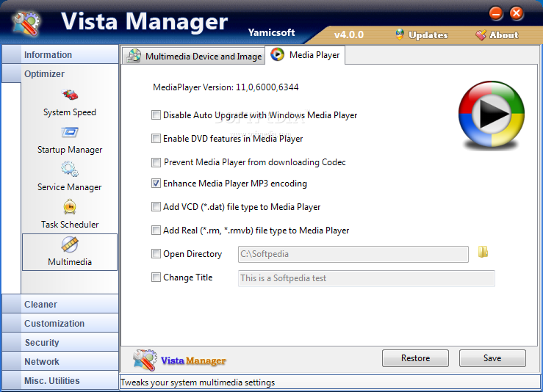Click the Startup Manager label
The image size is (543, 392).
pyautogui.click(x=70, y=150)
